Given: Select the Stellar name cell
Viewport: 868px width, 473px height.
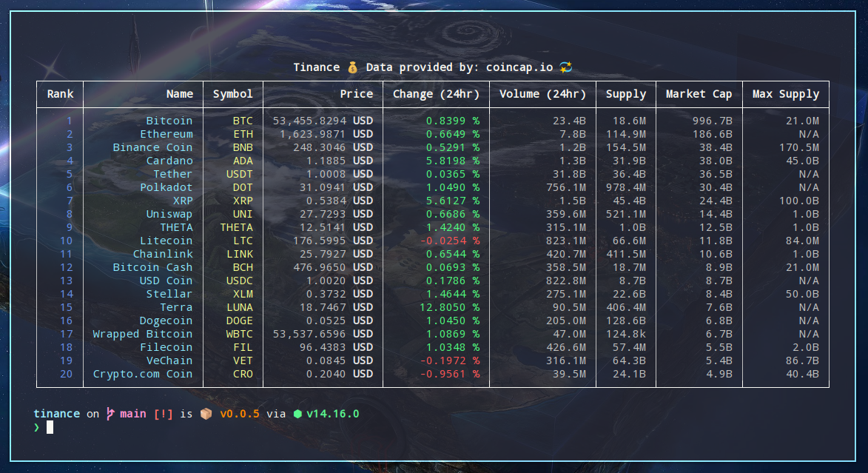Looking at the screenshot, I should click(x=169, y=294).
